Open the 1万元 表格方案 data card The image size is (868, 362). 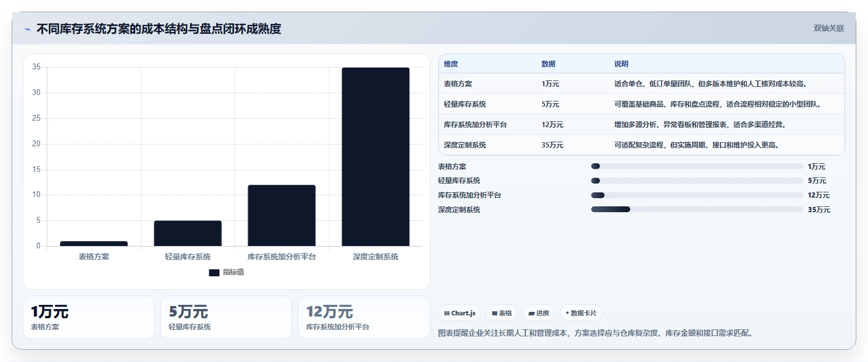point(89,317)
